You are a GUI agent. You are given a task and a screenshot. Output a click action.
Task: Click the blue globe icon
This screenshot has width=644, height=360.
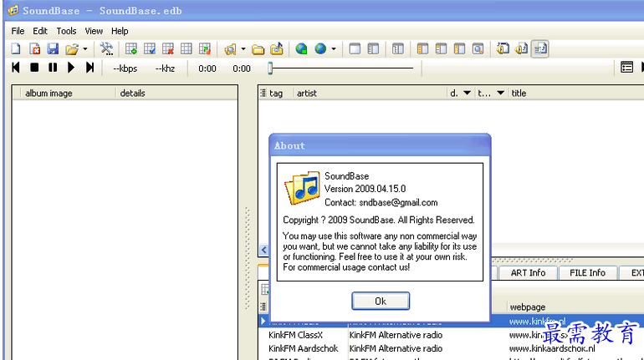click(x=320, y=49)
